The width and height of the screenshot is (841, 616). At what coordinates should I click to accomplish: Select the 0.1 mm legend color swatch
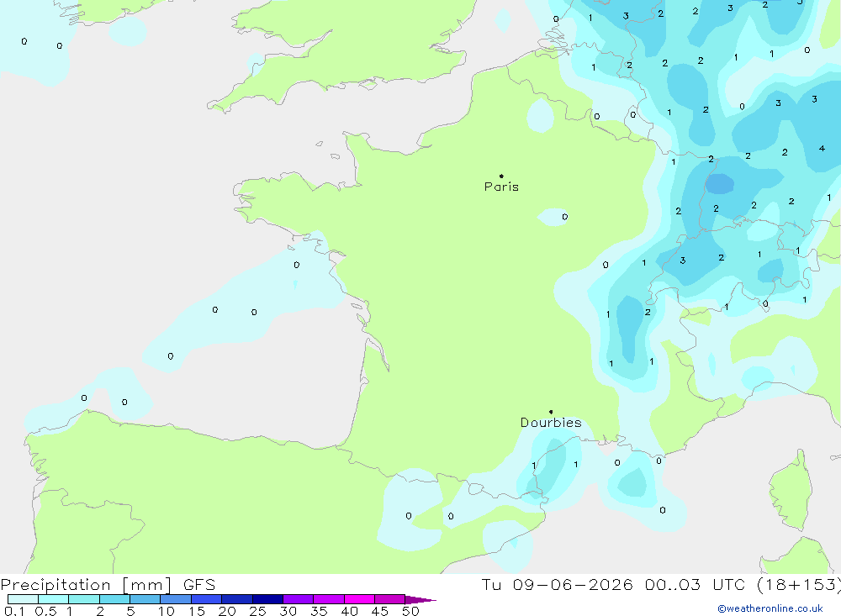click(23, 599)
